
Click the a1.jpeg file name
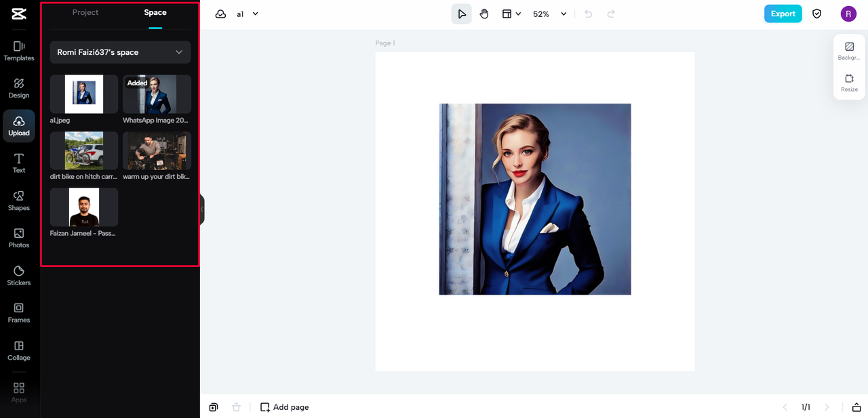pyautogui.click(x=60, y=120)
